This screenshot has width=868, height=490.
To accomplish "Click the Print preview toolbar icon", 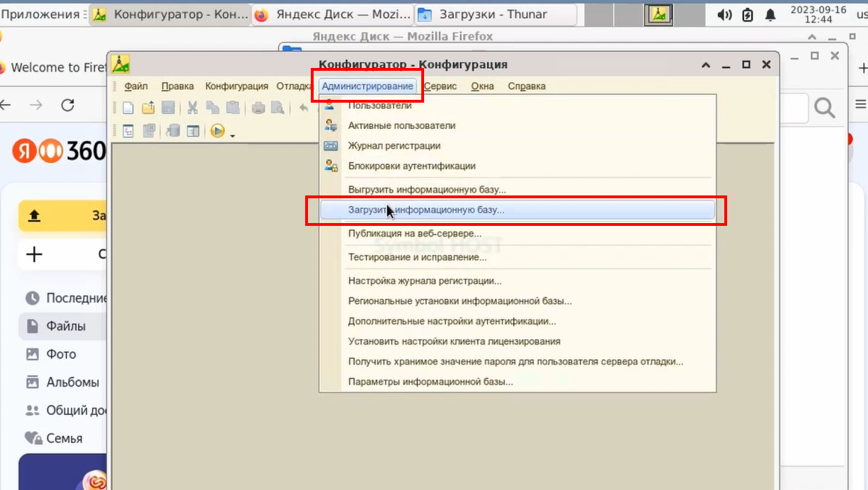I will (x=278, y=108).
